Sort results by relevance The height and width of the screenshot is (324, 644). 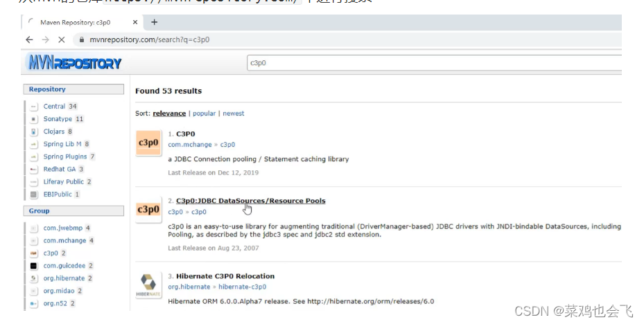point(169,114)
